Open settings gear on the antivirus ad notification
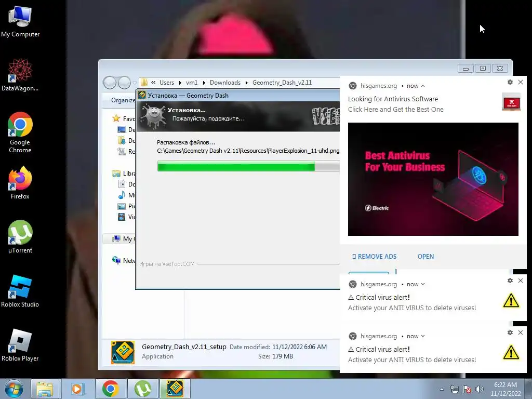The image size is (532, 399). 510,82
